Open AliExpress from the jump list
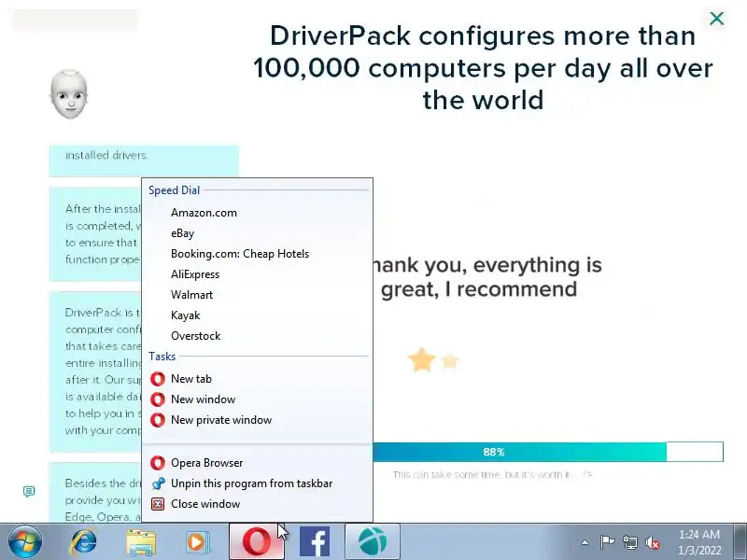Screen dimensions: 747x560 point(258,273)
